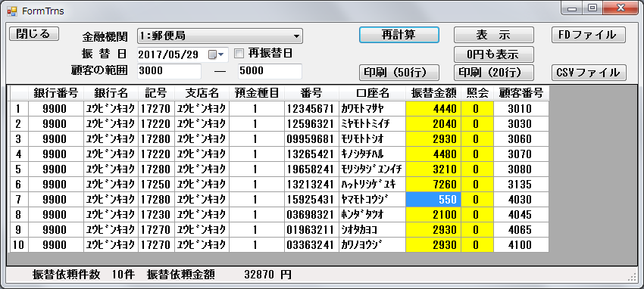
Task: Click the 銀行番号 column header
Action: 56,93
